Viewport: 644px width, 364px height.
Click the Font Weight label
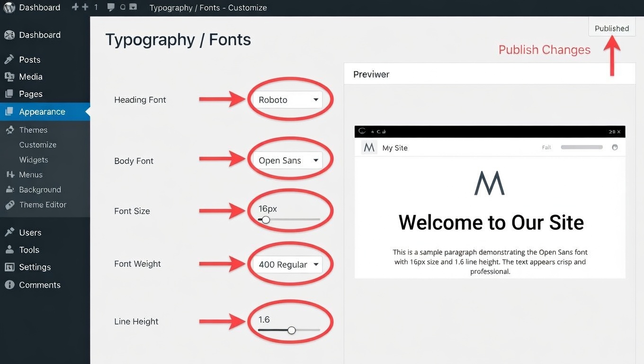click(x=137, y=264)
